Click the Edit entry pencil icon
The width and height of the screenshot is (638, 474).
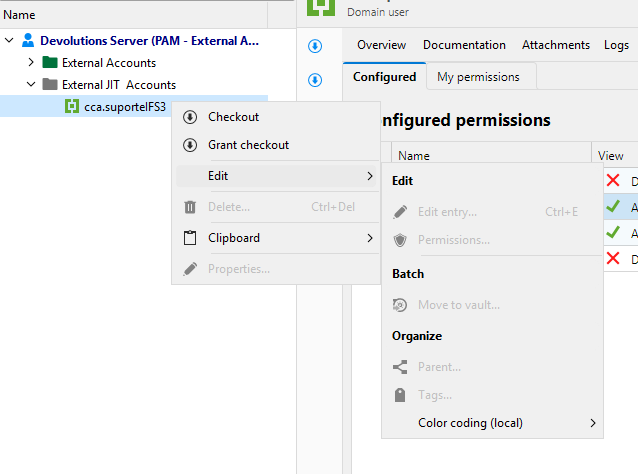tap(400, 212)
